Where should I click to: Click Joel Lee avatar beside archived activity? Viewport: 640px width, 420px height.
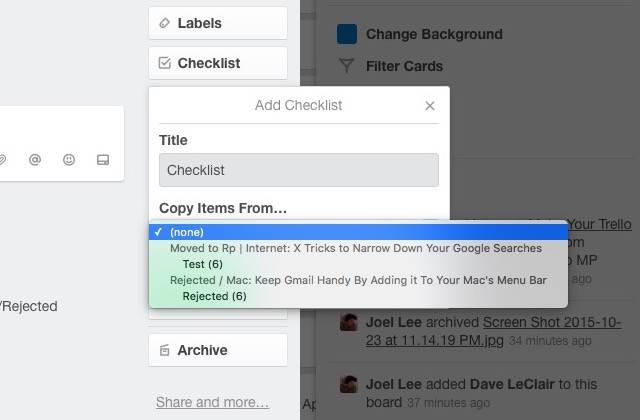pyautogui.click(x=349, y=322)
